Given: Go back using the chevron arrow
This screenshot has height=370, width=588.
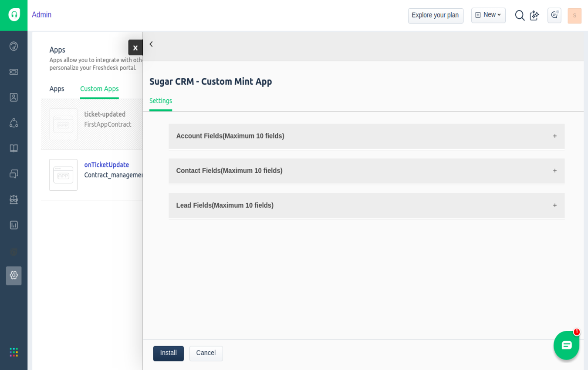Looking at the screenshot, I should click(x=151, y=44).
